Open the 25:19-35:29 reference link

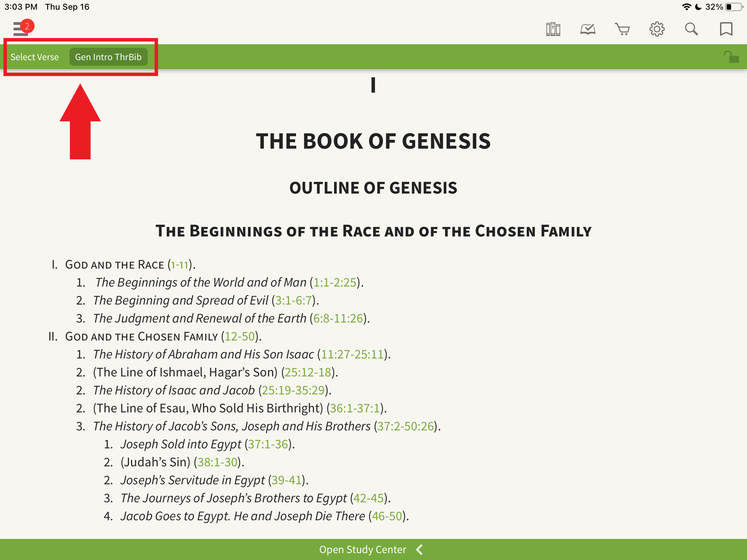pyautogui.click(x=293, y=390)
